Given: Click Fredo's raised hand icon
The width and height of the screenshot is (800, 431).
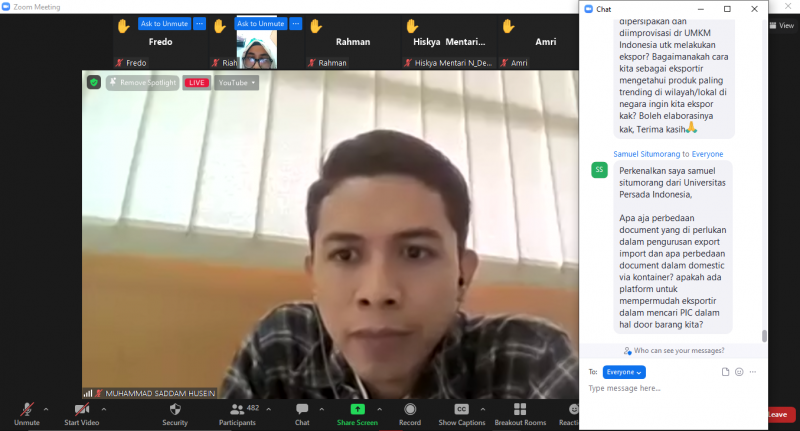Looking at the screenshot, I should (123, 26).
